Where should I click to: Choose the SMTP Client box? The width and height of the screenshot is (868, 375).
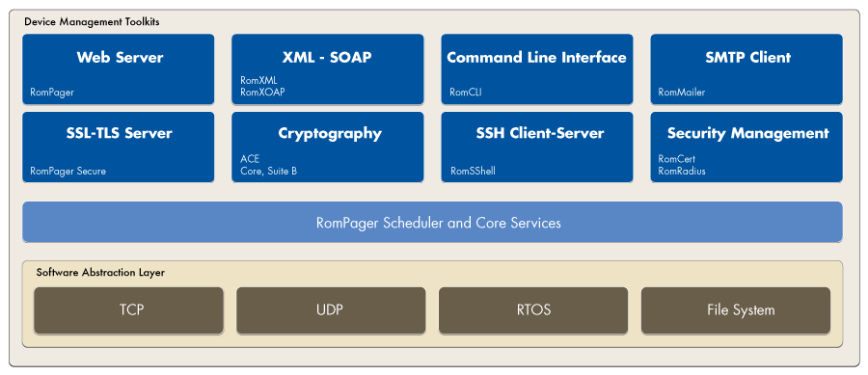tap(746, 69)
